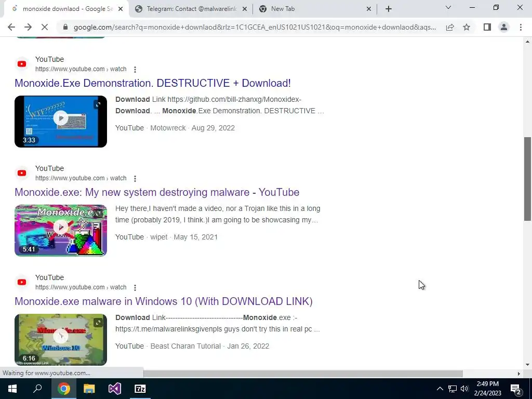Click youtube.com › watch URL above Demonstration result
The image size is (532, 399).
(81, 69)
